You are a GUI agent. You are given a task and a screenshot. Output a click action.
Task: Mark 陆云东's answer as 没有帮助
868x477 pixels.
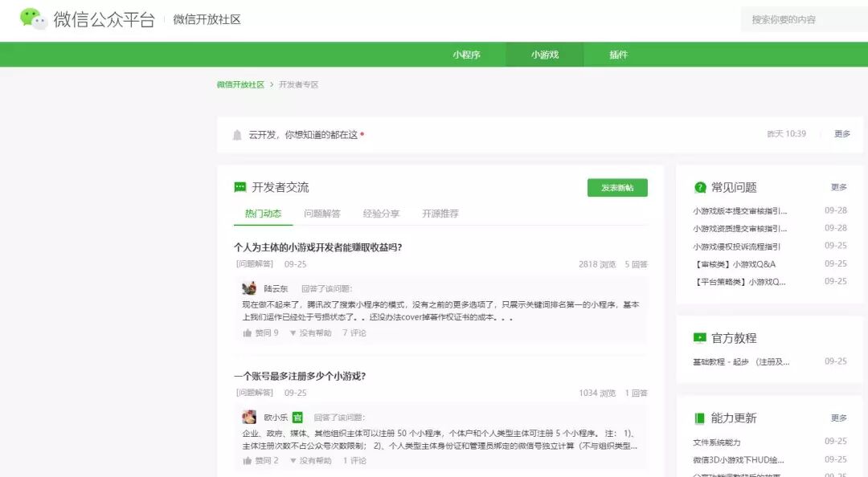[310, 332]
